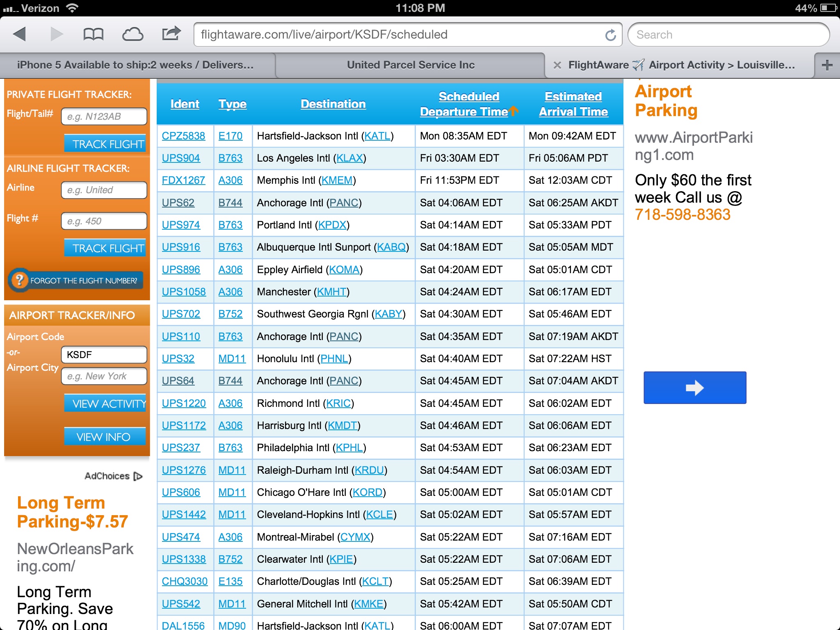Click the VIEW ACTIVITY button
This screenshot has width=840, height=630.
pyautogui.click(x=105, y=403)
